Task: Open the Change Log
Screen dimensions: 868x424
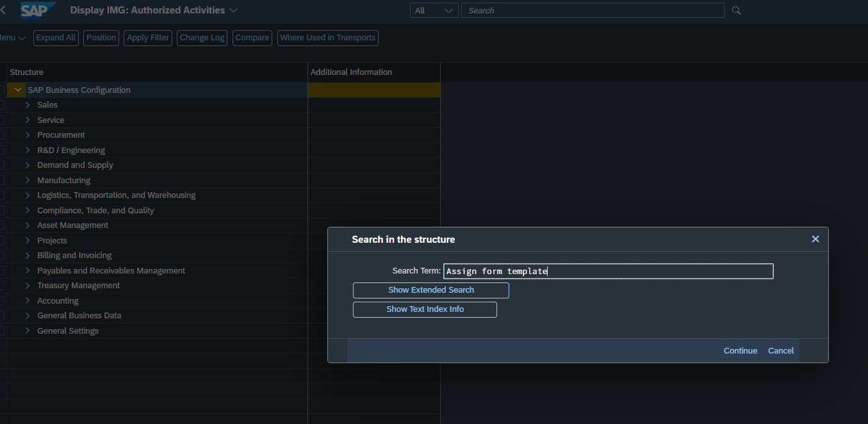Action: click(202, 38)
